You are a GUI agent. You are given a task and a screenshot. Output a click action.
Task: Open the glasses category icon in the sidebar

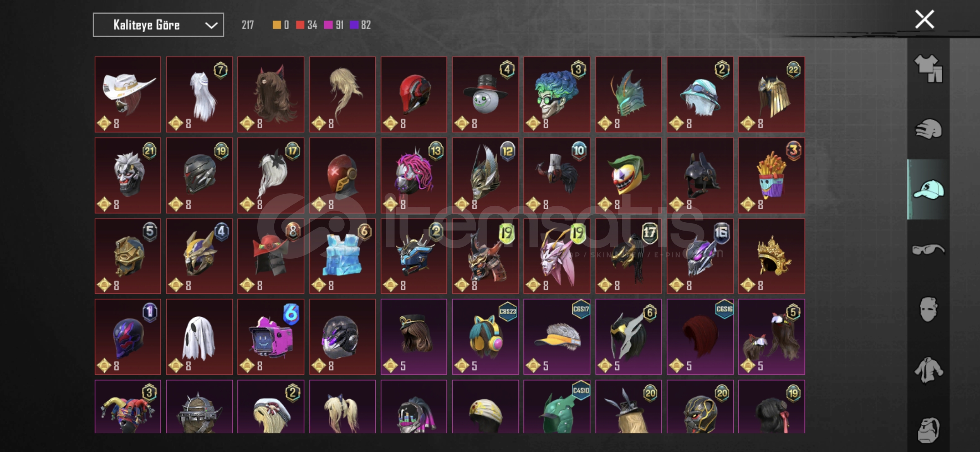[928, 249]
